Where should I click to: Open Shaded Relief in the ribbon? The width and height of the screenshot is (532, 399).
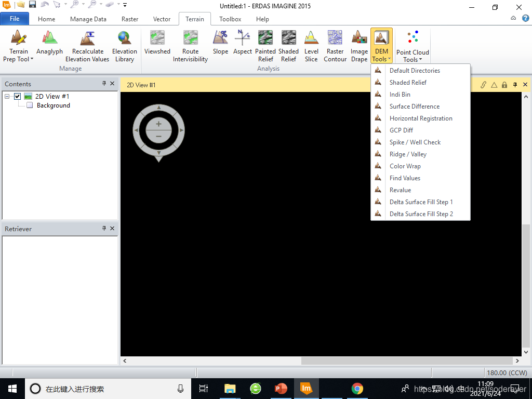click(x=288, y=46)
